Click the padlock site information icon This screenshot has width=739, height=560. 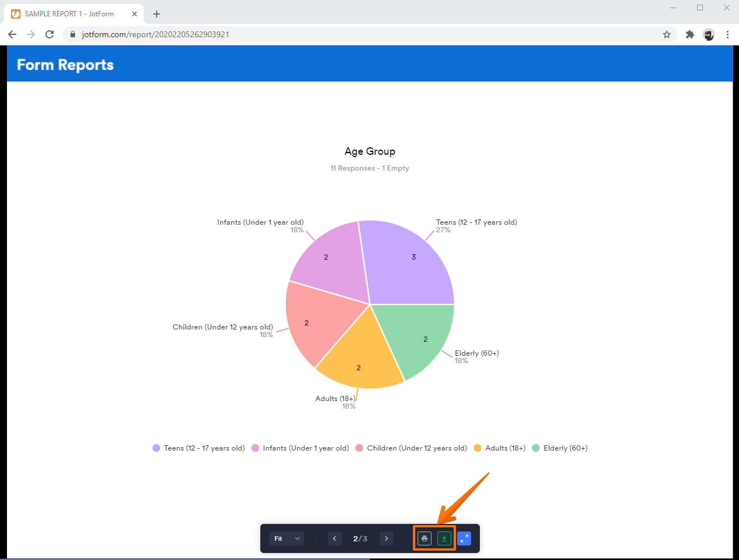72,34
